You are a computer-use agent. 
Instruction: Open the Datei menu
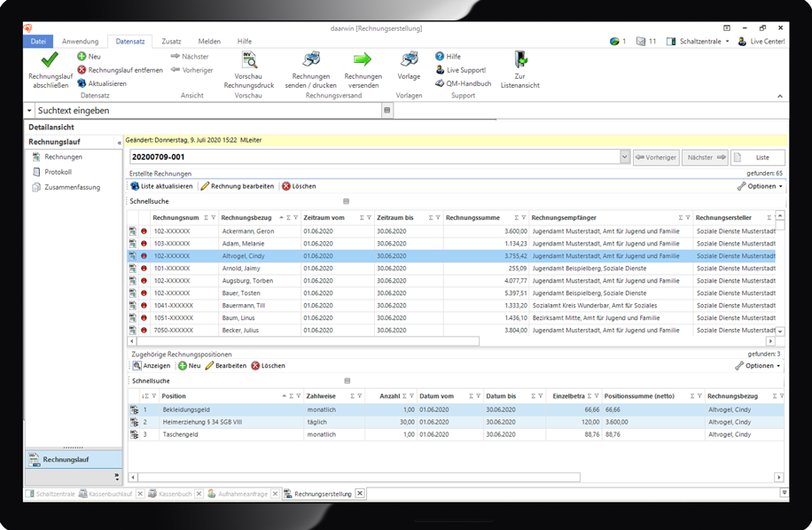(x=38, y=42)
